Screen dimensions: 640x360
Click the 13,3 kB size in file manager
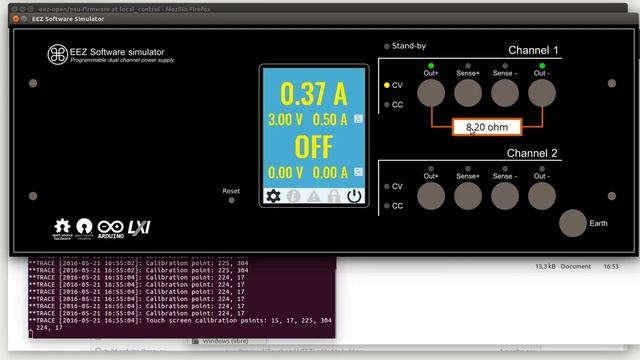click(545, 266)
